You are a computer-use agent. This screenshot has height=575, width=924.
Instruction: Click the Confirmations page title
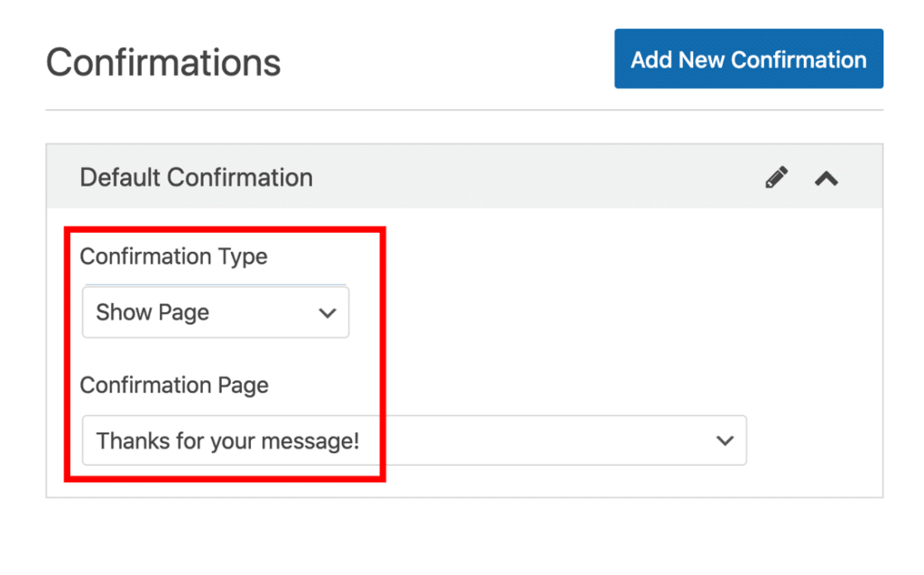coord(162,61)
